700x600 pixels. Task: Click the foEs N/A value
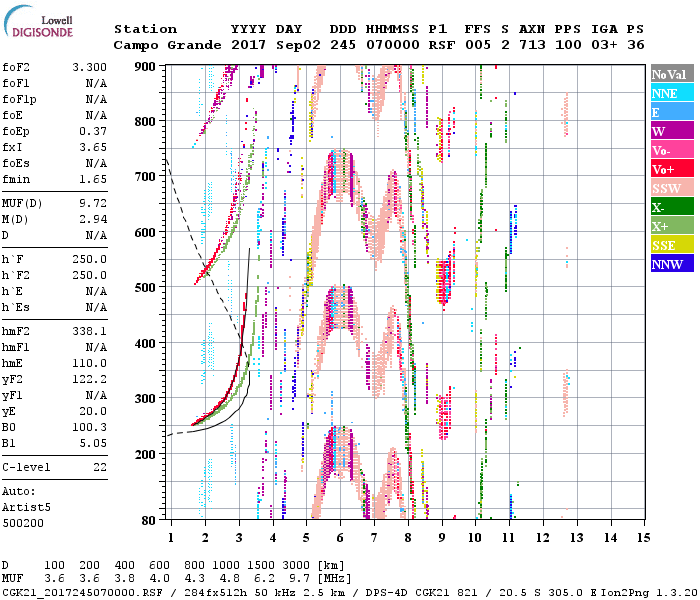click(x=96, y=163)
